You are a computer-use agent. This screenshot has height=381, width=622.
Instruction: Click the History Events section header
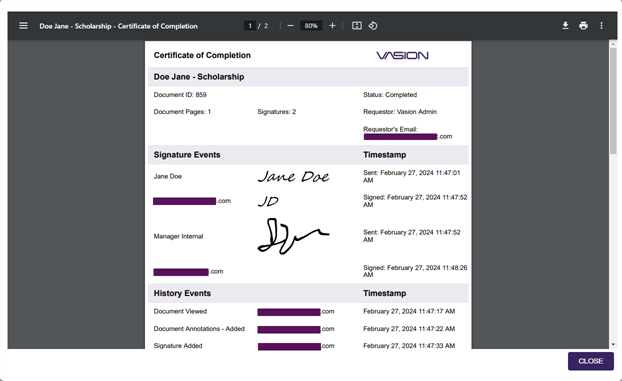[182, 293]
